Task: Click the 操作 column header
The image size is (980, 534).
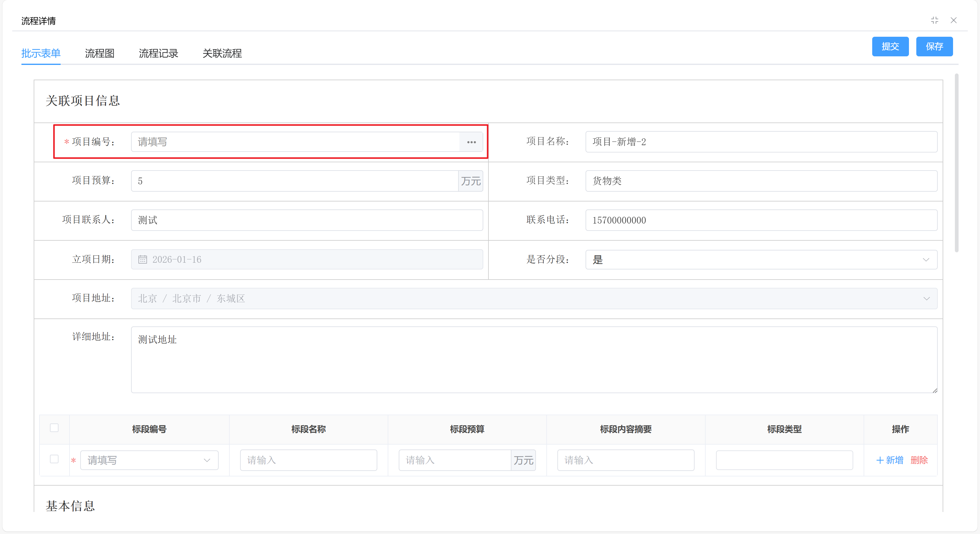Action: click(x=900, y=429)
